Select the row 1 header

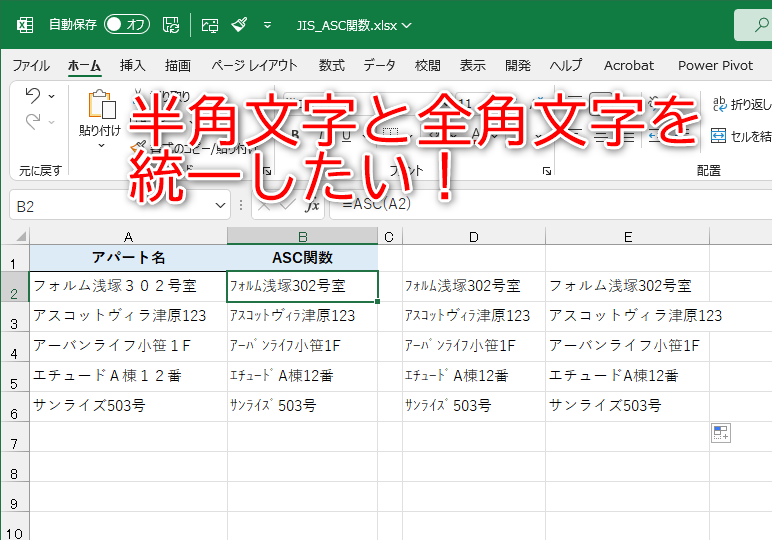pyautogui.click(x=15, y=258)
